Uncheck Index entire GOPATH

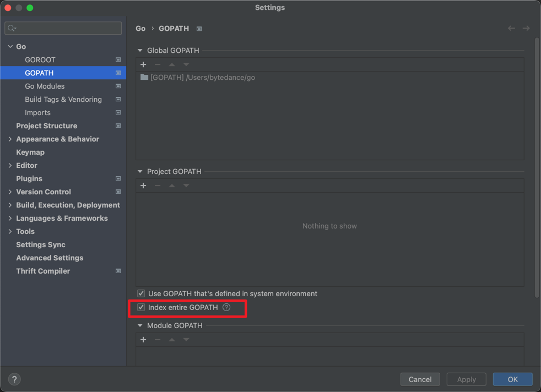(x=141, y=307)
